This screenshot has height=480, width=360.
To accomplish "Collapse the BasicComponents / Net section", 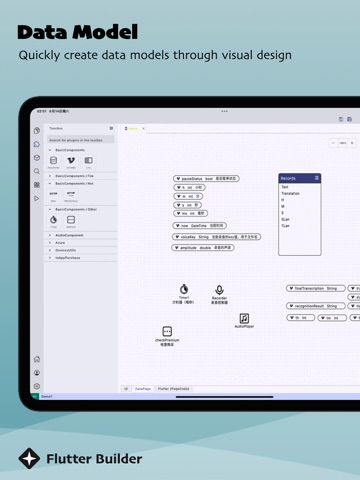I will click(x=81, y=183).
